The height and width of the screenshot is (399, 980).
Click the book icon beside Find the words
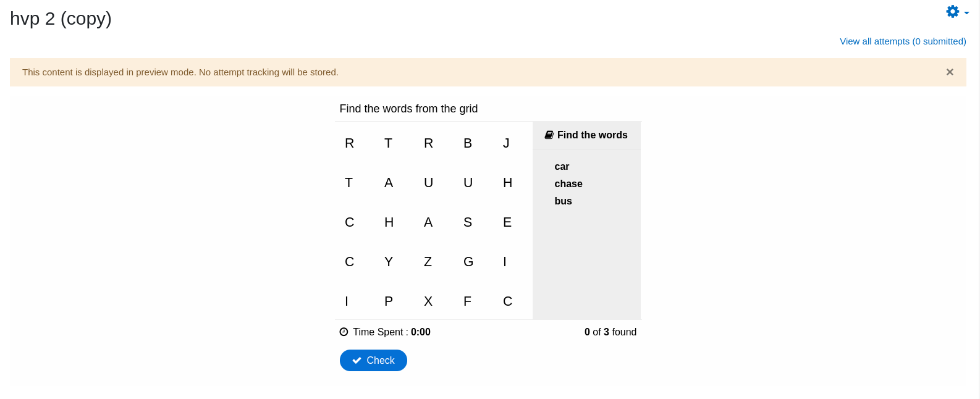[x=549, y=135]
